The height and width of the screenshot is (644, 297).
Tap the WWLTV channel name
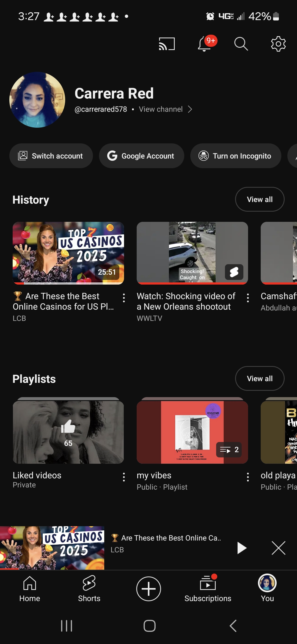coord(149,318)
